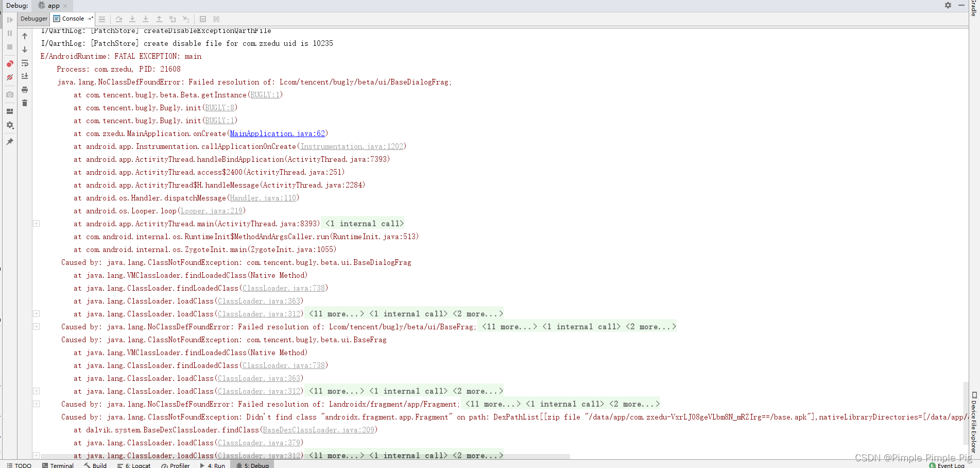The width and height of the screenshot is (980, 468).
Task: Step into in the debugger toolbar
Action: (x=132, y=19)
